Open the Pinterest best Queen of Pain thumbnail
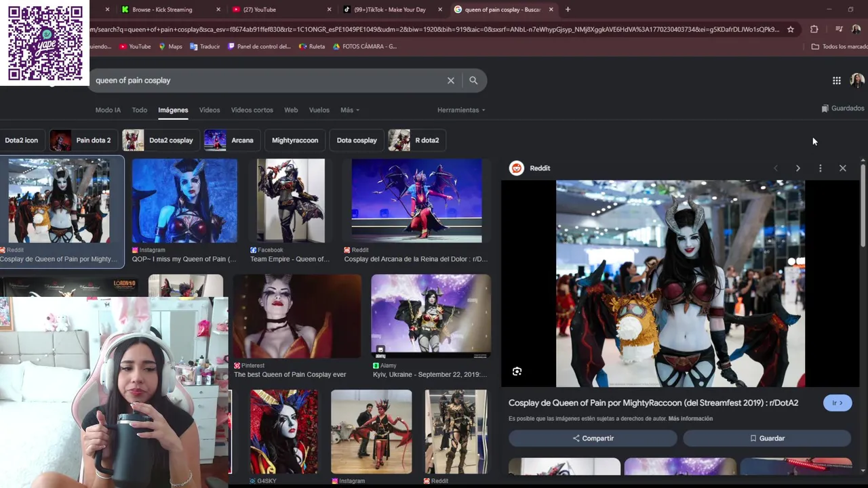The height and width of the screenshot is (488, 868). 297,316
